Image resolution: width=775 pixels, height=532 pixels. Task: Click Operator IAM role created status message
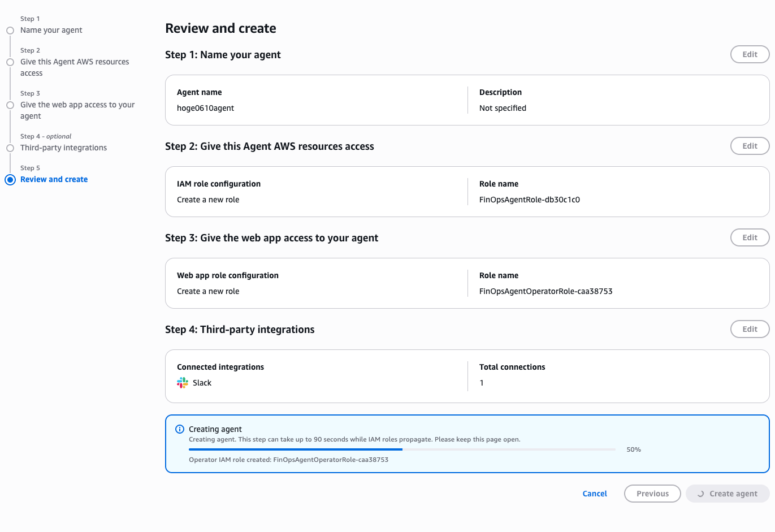pyautogui.click(x=288, y=460)
